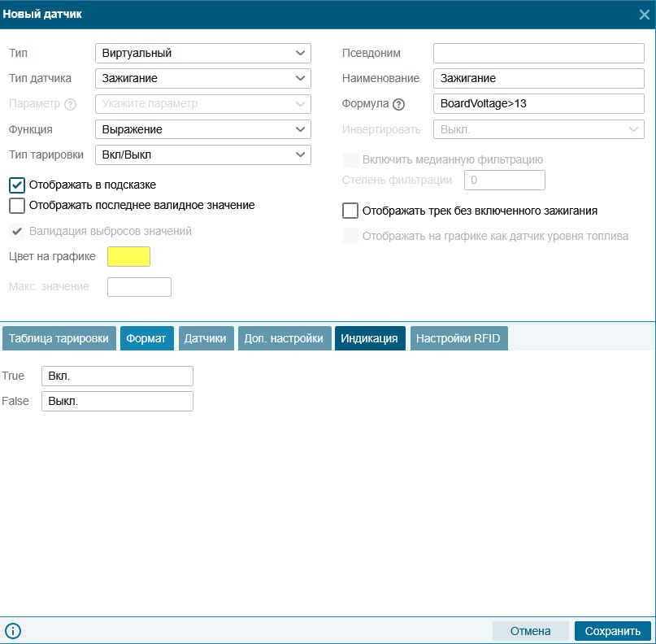The height and width of the screenshot is (644, 656).
Task: Click the info icon in bottom bar
Action: tap(13, 631)
